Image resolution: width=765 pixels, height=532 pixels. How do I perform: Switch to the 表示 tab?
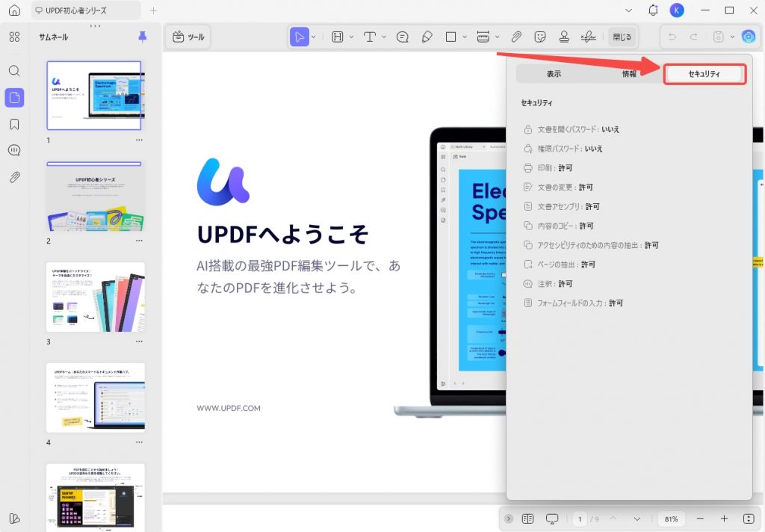pos(554,74)
